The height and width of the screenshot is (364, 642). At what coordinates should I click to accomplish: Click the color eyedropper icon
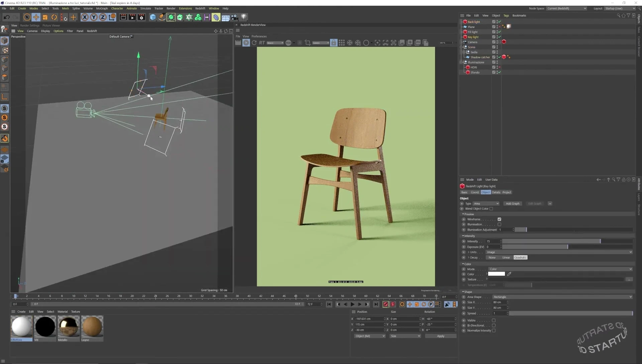(509, 274)
